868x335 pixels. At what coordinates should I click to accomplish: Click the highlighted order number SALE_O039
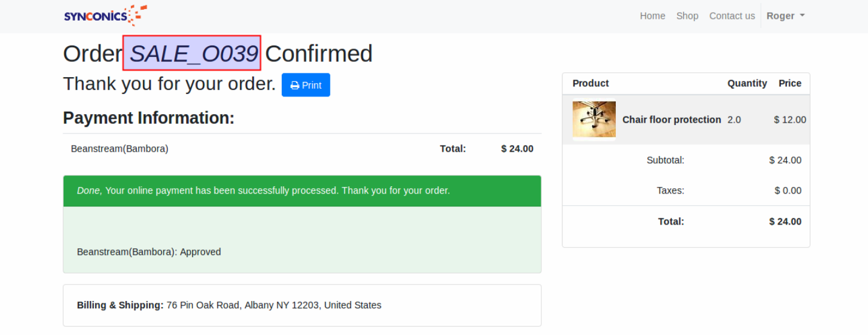click(x=192, y=53)
